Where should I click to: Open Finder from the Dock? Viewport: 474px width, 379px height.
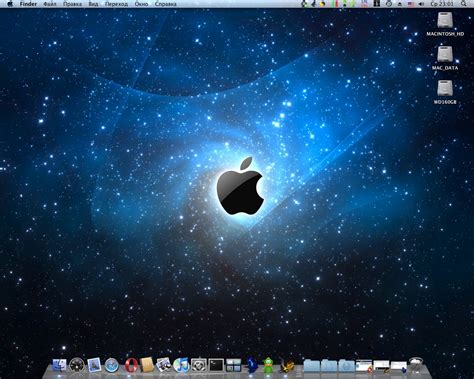pos(59,366)
